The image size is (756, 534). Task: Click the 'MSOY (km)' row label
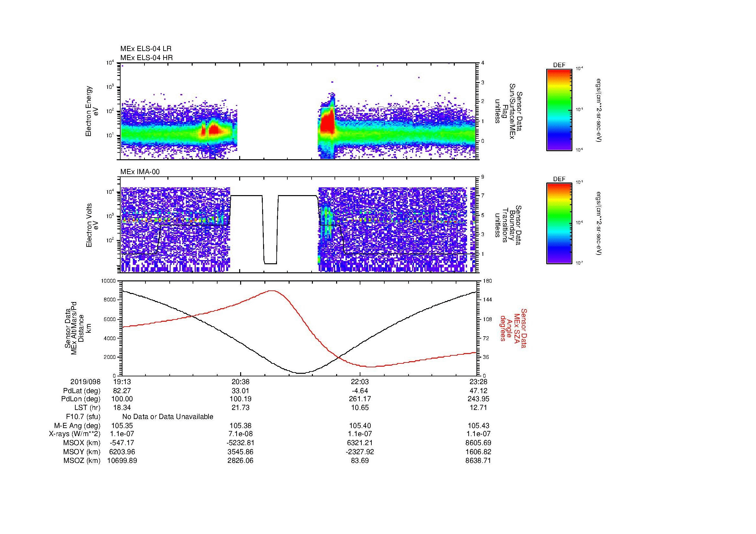coord(82,452)
